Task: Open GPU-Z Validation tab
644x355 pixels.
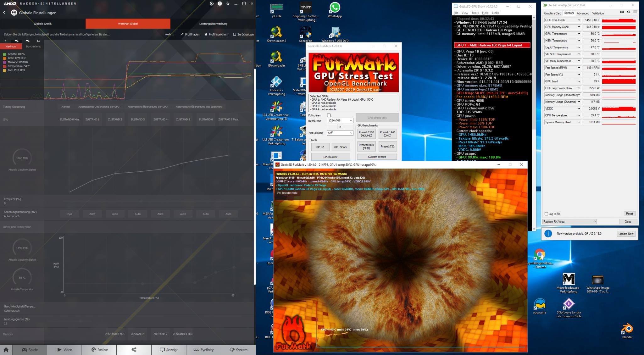Action: pos(598,13)
